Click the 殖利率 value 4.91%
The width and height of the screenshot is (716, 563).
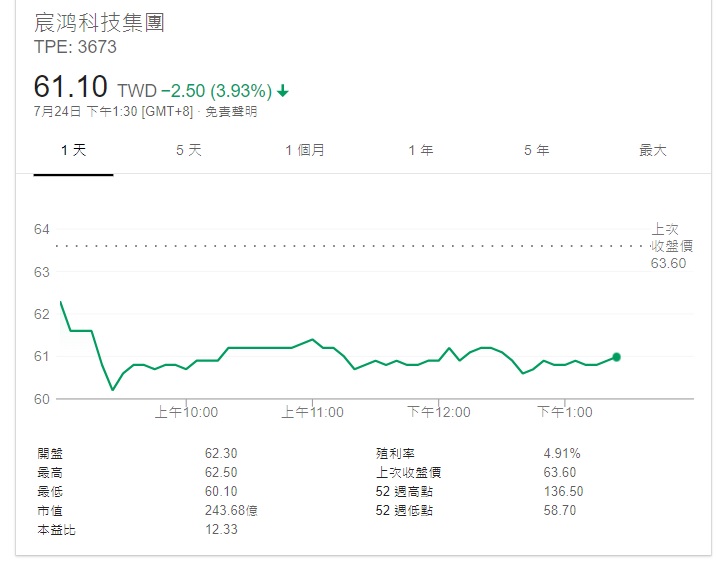[x=562, y=453]
